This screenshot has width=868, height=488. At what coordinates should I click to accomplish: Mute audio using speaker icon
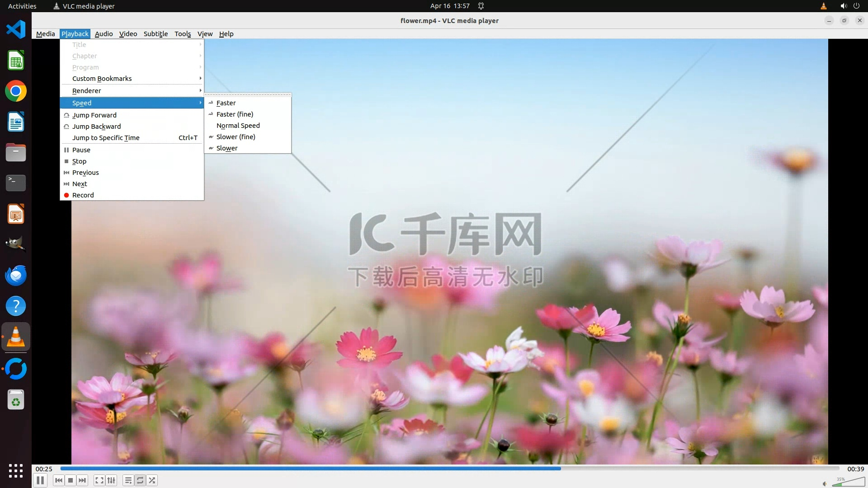point(825,483)
